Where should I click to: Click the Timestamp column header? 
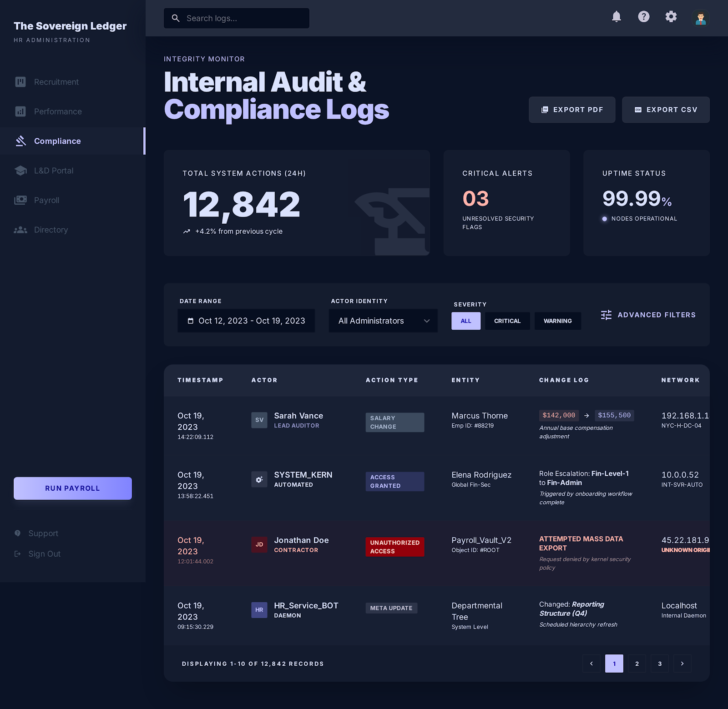[x=200, y=380]
